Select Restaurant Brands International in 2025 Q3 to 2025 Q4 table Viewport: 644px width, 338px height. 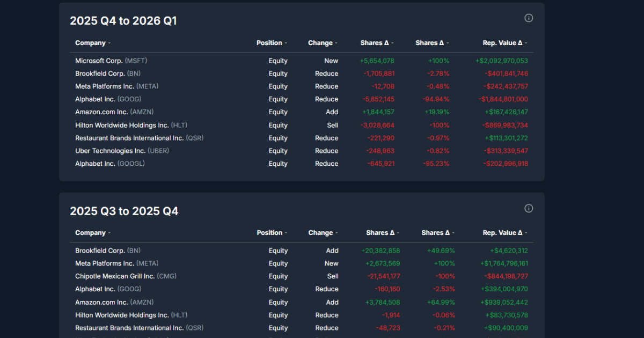click(302, 328)
